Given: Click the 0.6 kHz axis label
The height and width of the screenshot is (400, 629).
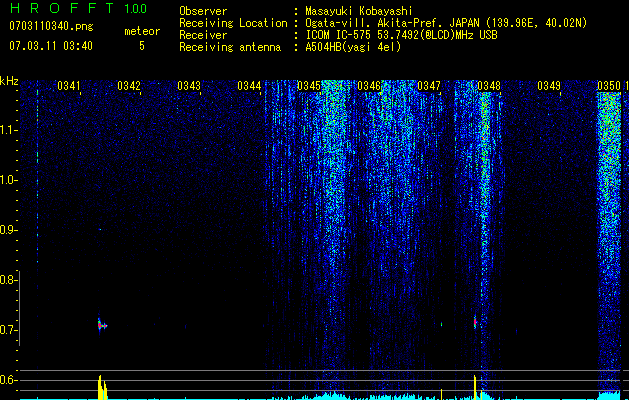Looking at the screenshot, I should tap(8, 380).
